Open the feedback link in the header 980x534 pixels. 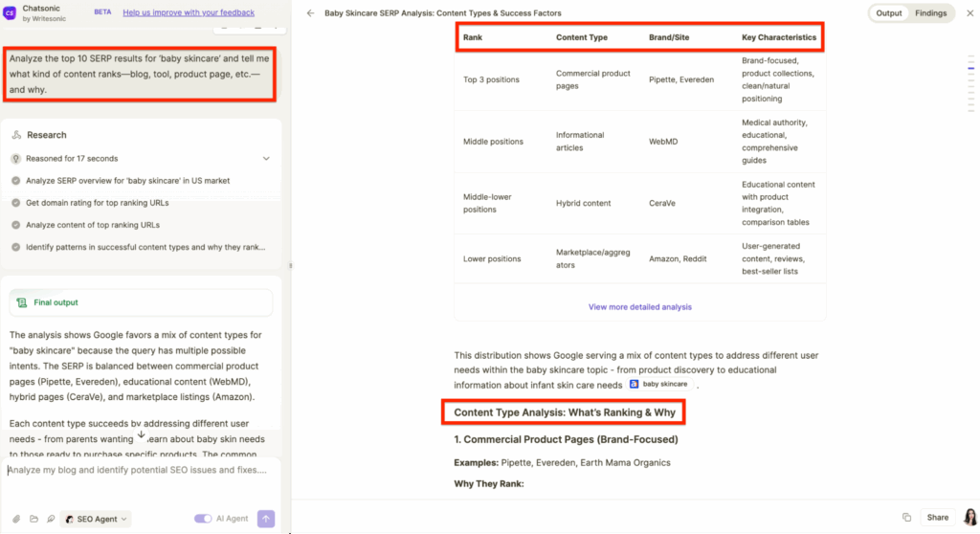point(189,12)
